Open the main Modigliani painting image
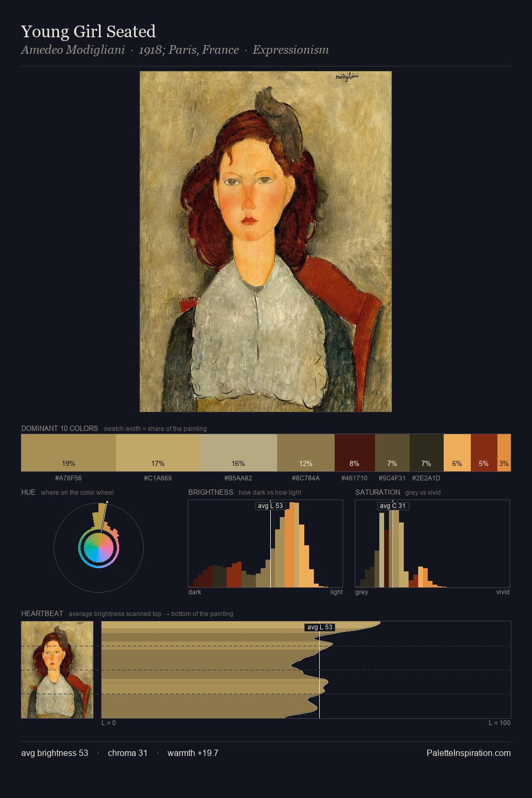This screenshot has width=532, height=798. pos(265,242)
